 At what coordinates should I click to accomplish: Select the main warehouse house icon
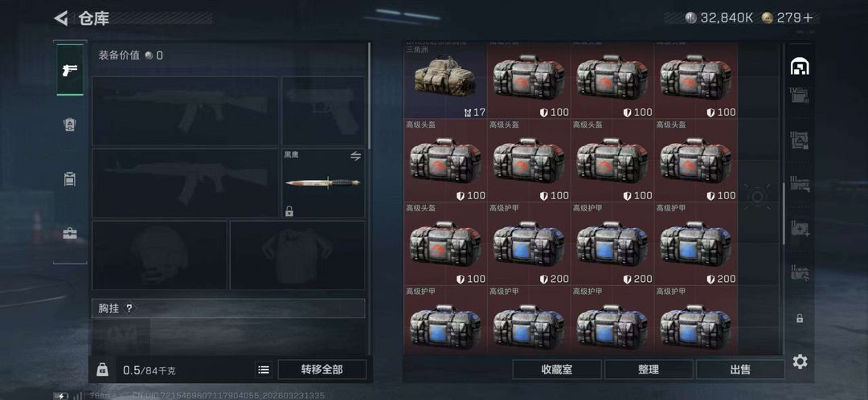[x=800, y=67]
